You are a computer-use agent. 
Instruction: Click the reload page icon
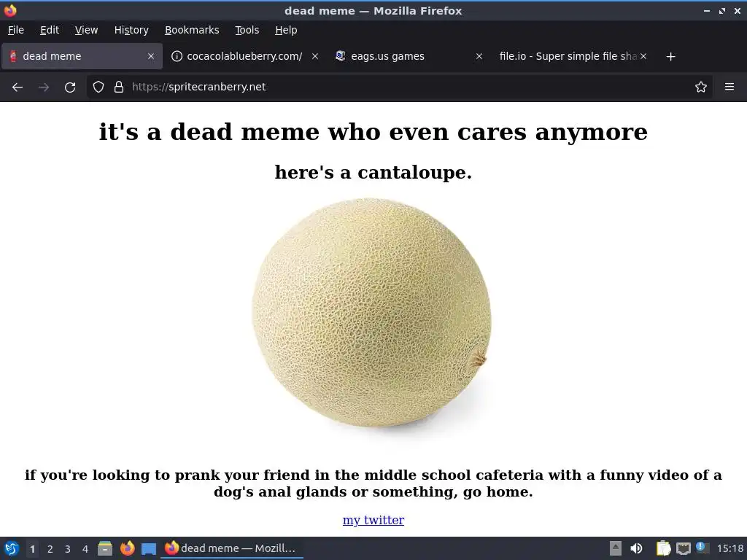point(70,87)
